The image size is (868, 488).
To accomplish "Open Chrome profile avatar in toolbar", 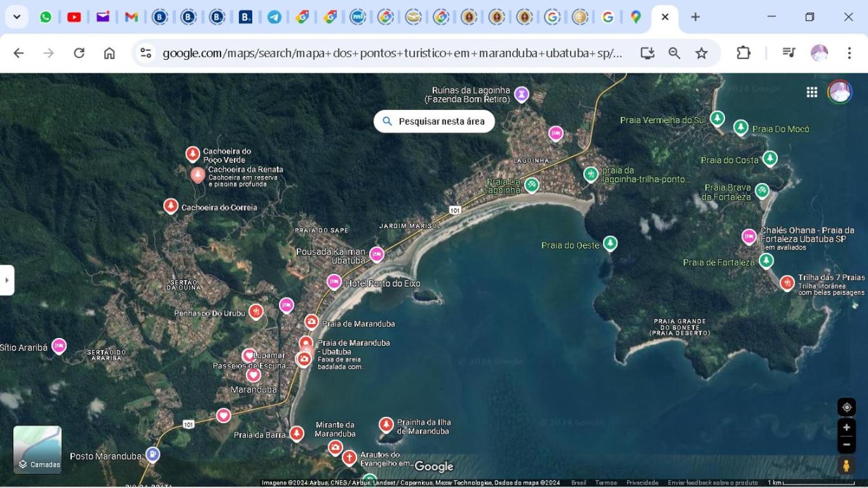I will [x=819, y=53].
